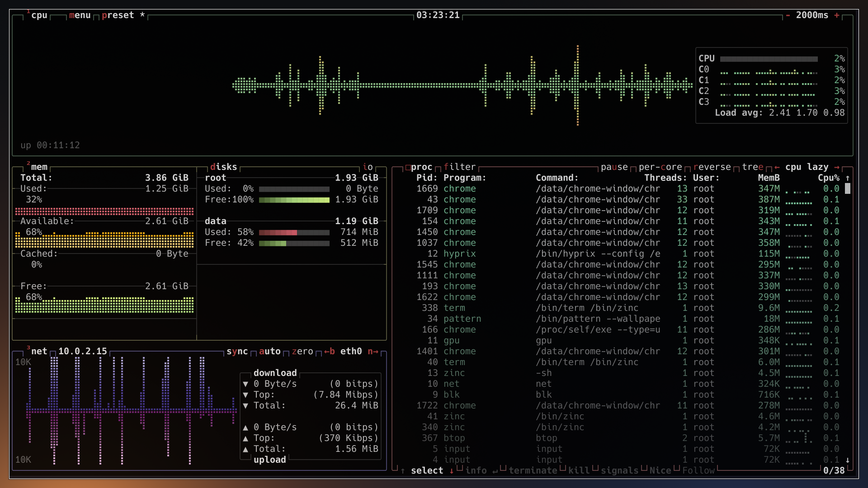This screenshot has width=868, height=488.
Task: Decrease update interval with minus sign
Action: pyautogui.click(x=788, y=15)
